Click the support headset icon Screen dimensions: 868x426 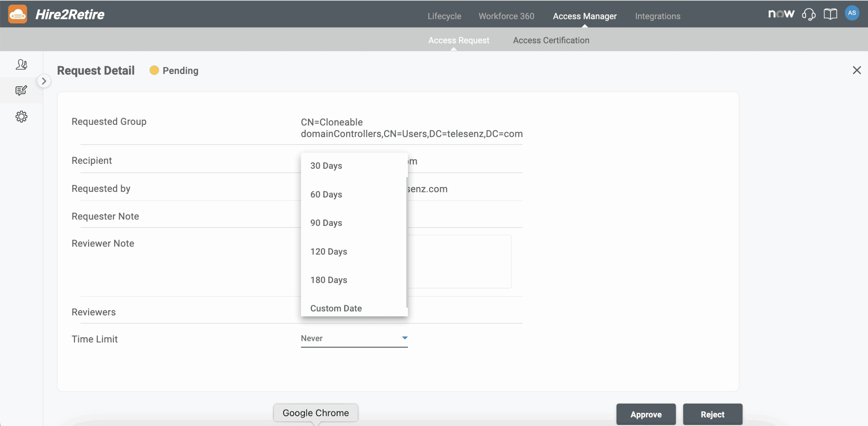[809, 14]
